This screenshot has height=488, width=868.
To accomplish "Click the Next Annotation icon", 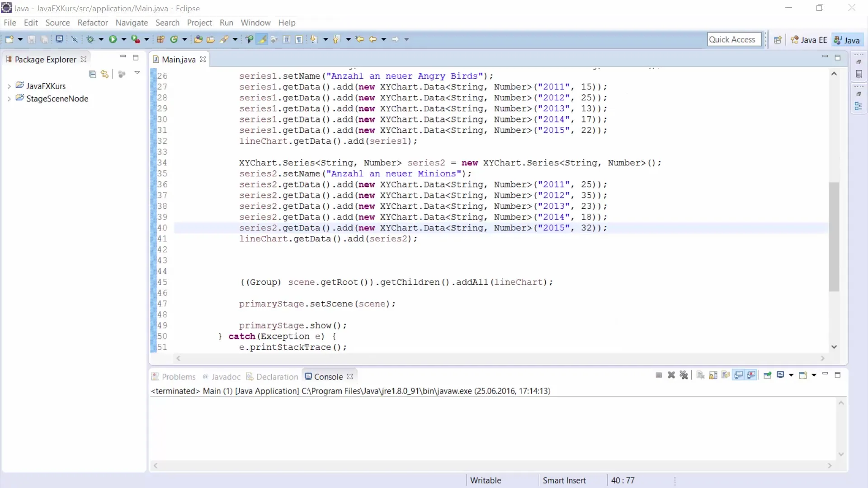I will pyautogui.click(x=314, y=39).
